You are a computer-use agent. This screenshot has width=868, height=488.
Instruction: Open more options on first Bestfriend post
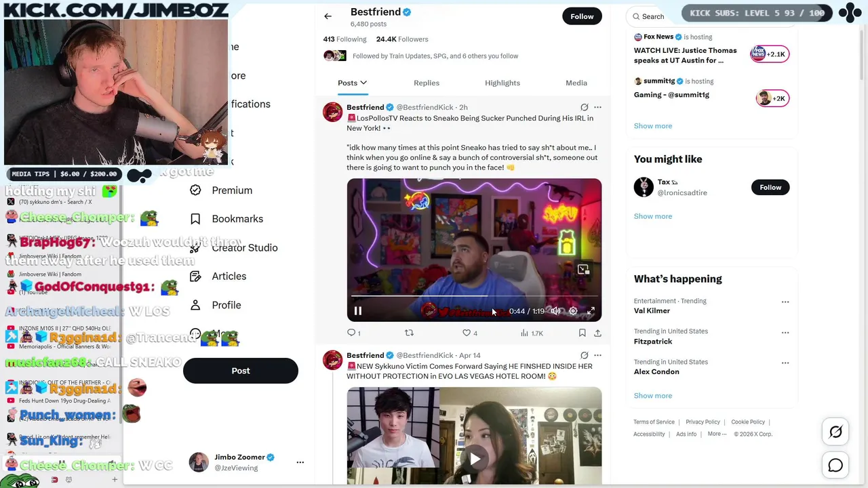(x=597, y=107)
